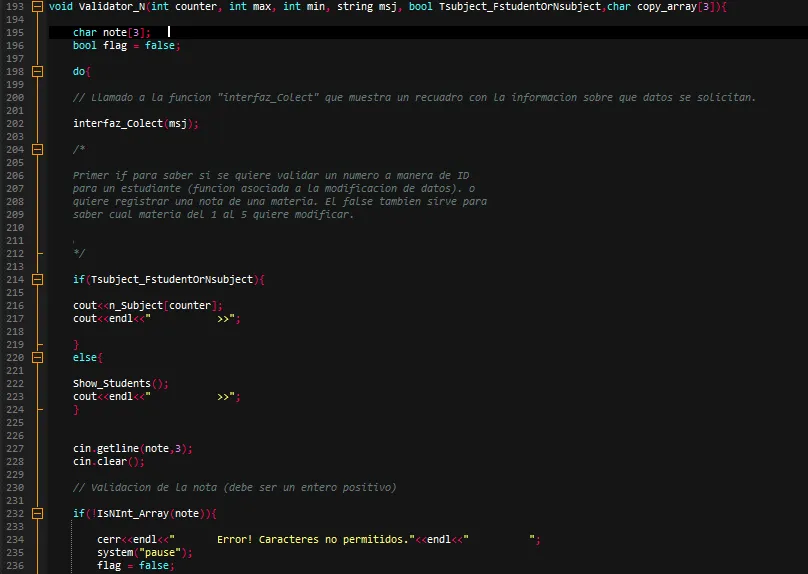Click the closing comment marker on line 212
The width and height of the screenshot is (808, 574).
point(79,254)
